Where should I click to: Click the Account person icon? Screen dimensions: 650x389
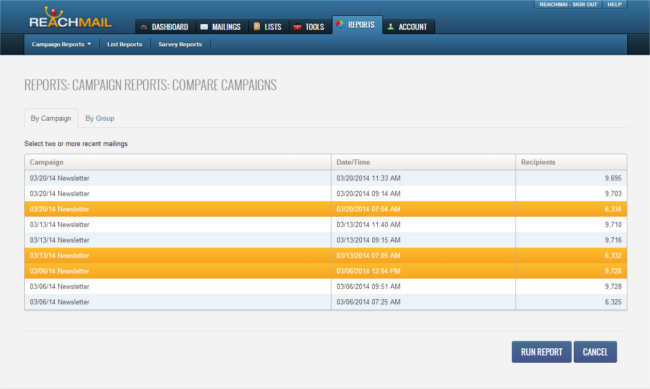point(390,27)
